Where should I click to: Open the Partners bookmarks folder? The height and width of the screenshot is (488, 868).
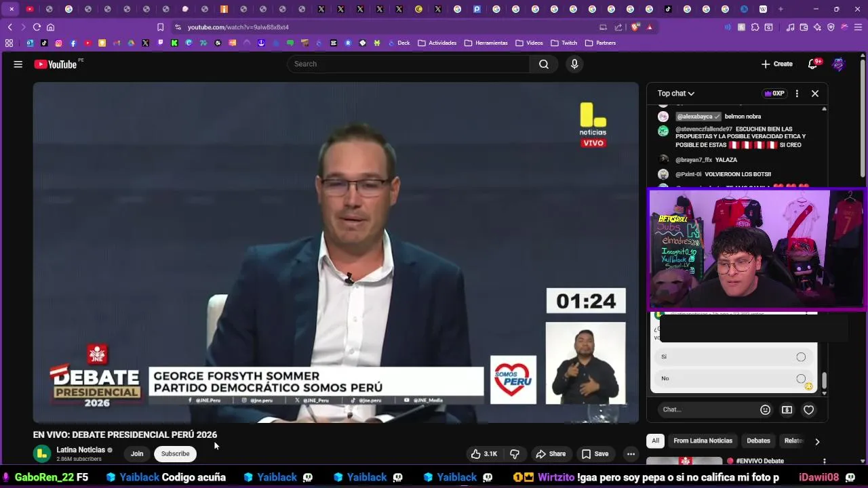tap(601, 43)
